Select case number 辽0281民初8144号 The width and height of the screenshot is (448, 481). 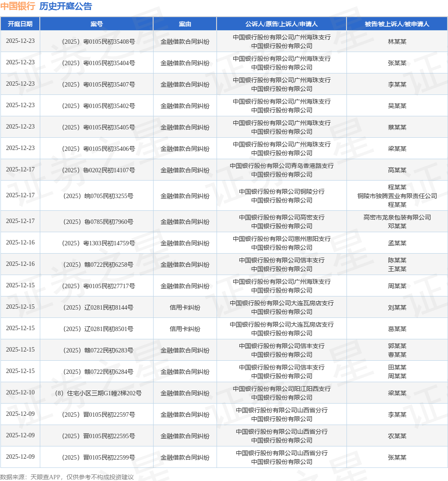pyautogui.click(x=98, y=308)
